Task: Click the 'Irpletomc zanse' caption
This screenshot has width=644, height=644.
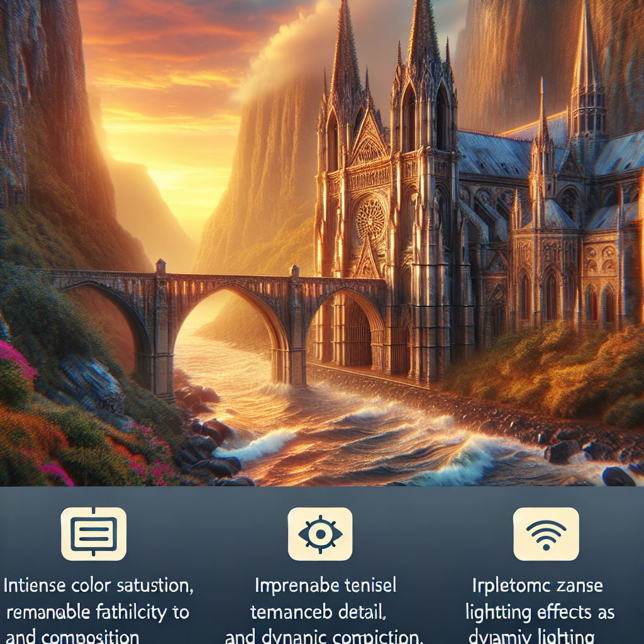Action: pyautogui.click(x=537, y=586)
